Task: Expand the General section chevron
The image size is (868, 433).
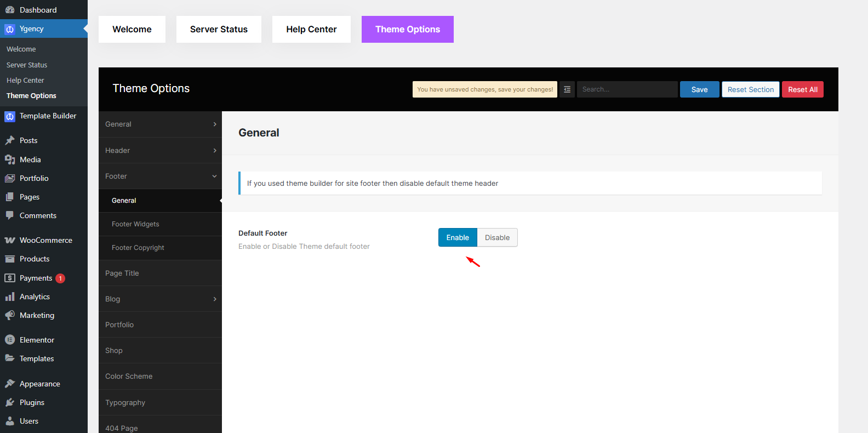Action: (214, 124)
